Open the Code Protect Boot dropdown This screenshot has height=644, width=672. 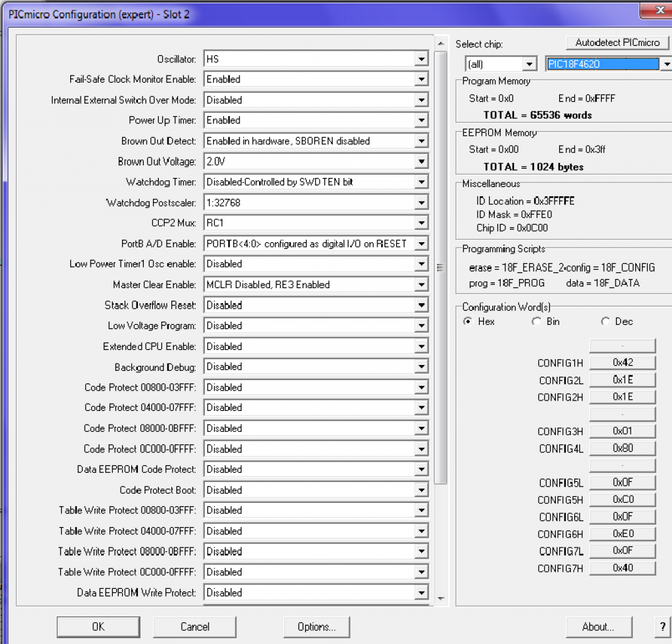(316, 490)
